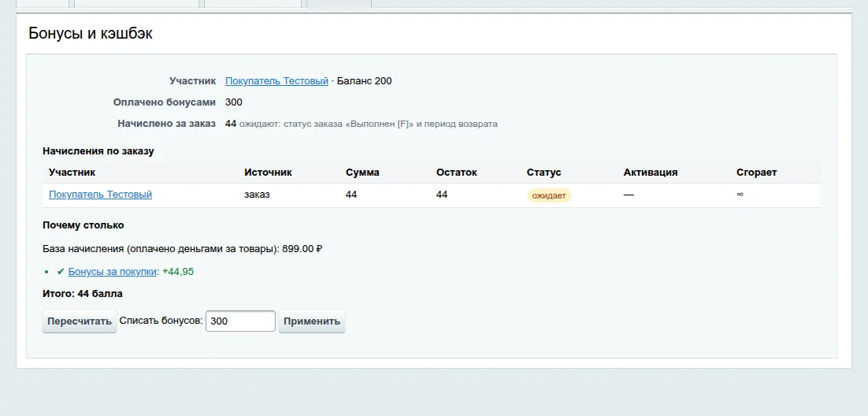
Task: Click the ожидает status badge
Action: pos(548,195)
